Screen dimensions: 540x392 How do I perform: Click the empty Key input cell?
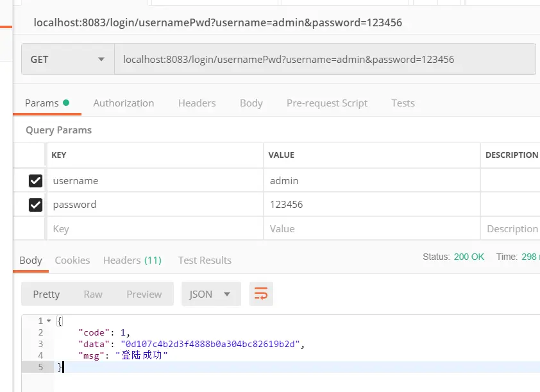[x=154, y=228]
